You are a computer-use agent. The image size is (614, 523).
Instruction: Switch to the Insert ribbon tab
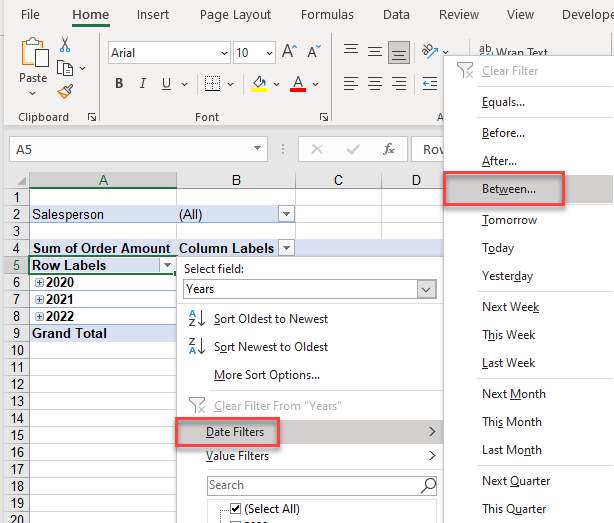pos(153,15)
